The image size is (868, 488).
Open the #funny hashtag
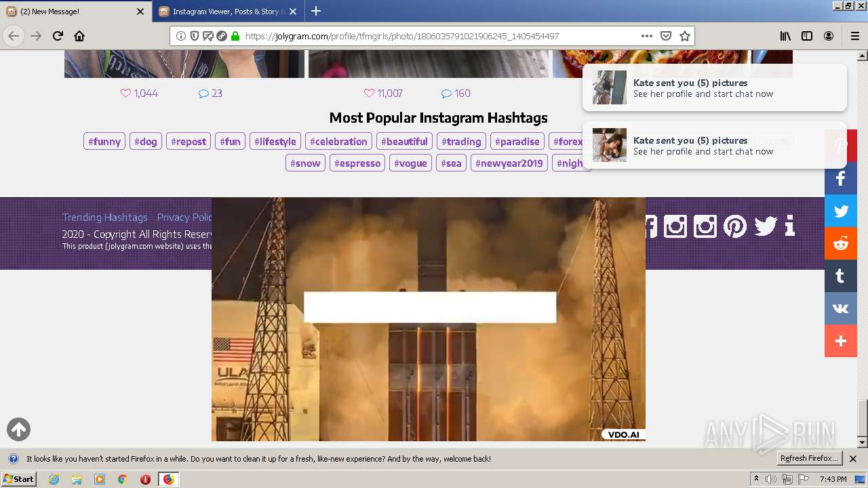pos(104,142)
